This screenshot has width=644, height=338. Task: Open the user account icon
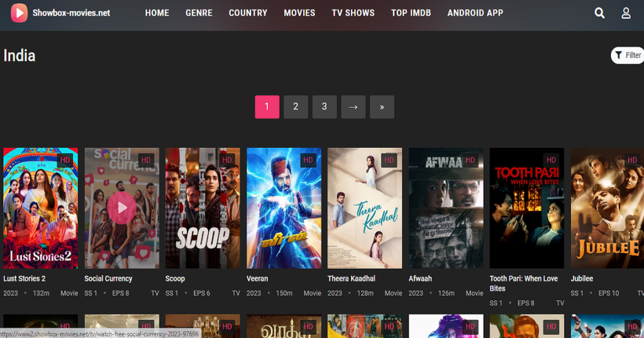[626, 13]
